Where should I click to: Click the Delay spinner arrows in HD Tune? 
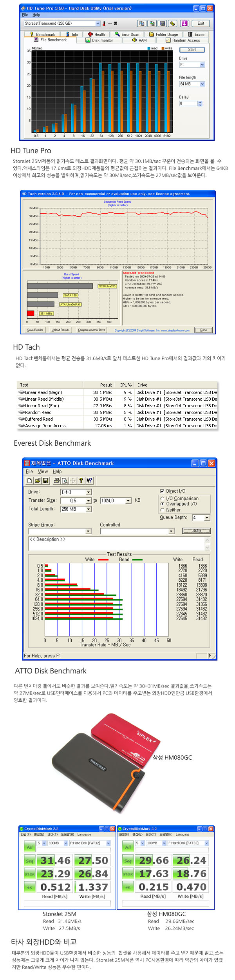(200, 103)
